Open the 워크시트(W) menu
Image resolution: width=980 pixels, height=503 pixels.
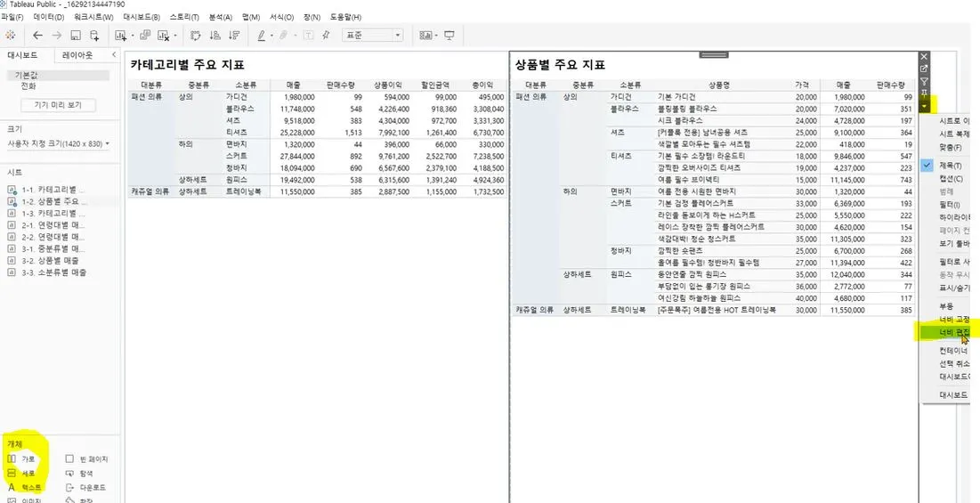click(x=93, y=17)
